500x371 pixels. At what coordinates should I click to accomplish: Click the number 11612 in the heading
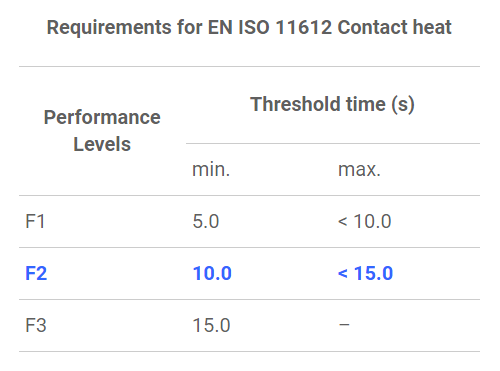pos(304,27)
